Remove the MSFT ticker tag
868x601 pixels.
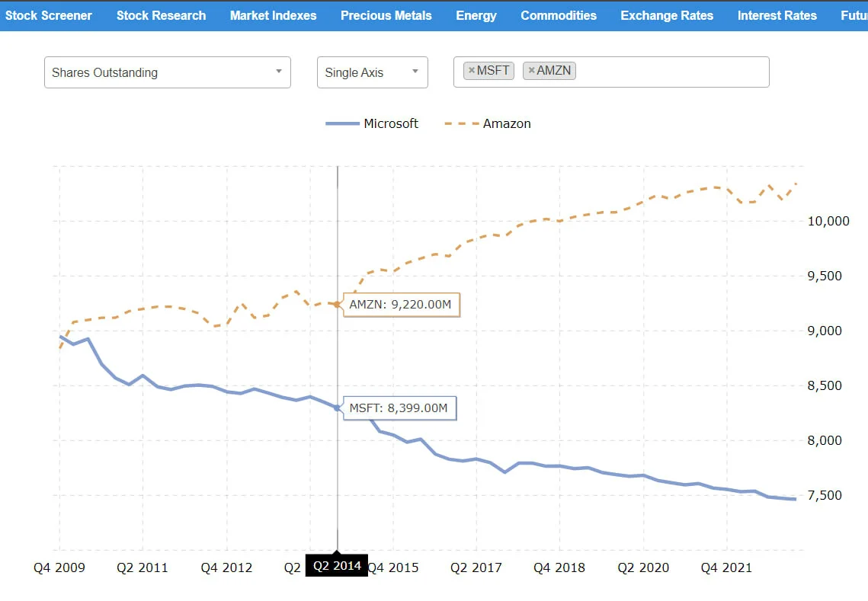click(472, 70)
